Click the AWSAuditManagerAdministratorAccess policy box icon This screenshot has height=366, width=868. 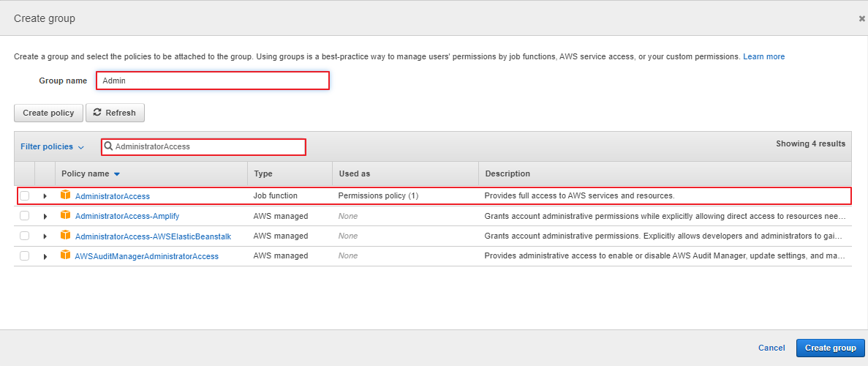[66, 255]
